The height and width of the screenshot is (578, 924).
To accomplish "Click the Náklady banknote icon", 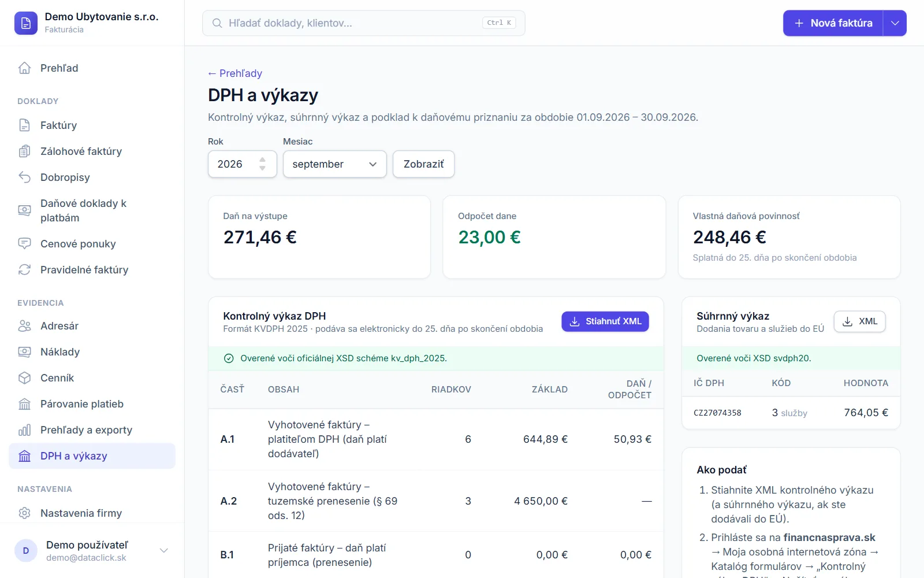I will pyautogui.click(x=24, y=352).
